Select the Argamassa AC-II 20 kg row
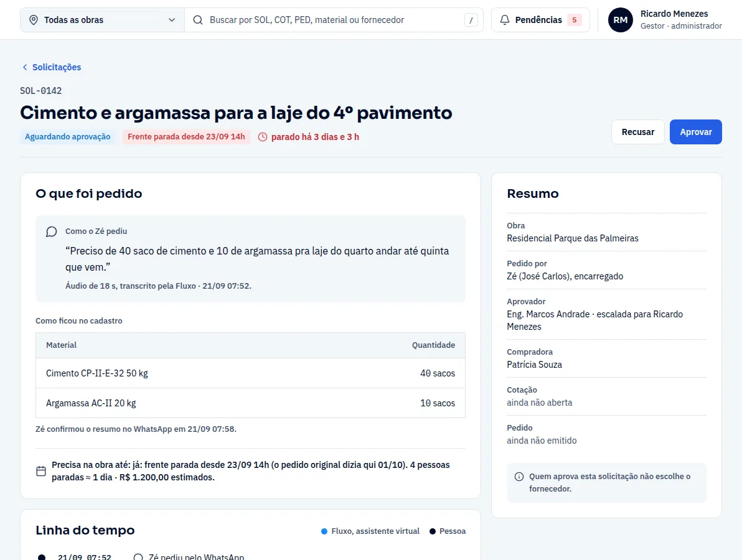 click(x=250, y=403)
